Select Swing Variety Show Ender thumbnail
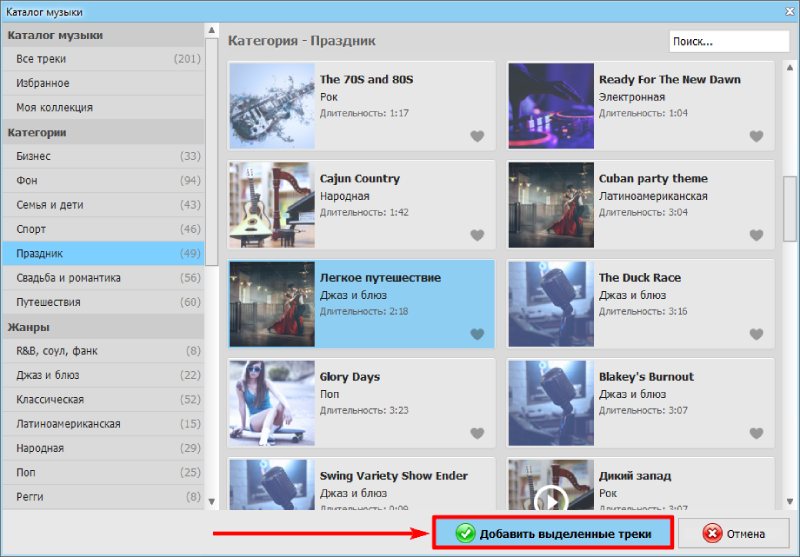Image resolution: width=800 pixels, height=557 pixels. click(272, 485)
